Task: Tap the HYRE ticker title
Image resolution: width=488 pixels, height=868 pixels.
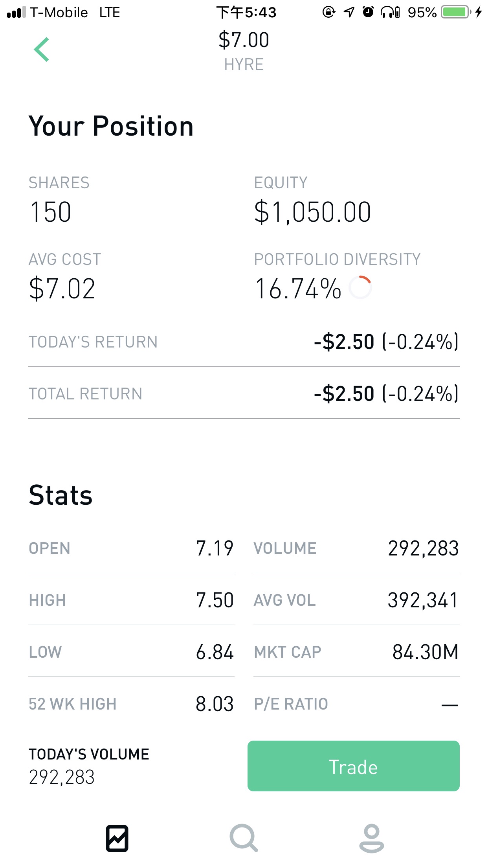Action: [244, 64]
